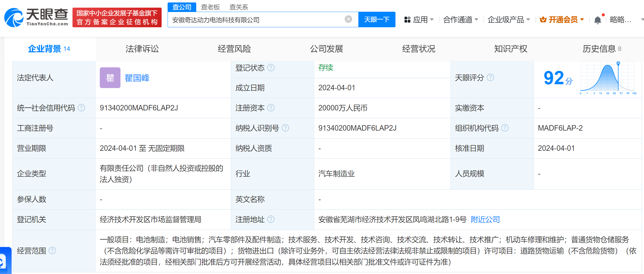
Task: Open the 附近公司 link
Action: click(x=485, y=219)
